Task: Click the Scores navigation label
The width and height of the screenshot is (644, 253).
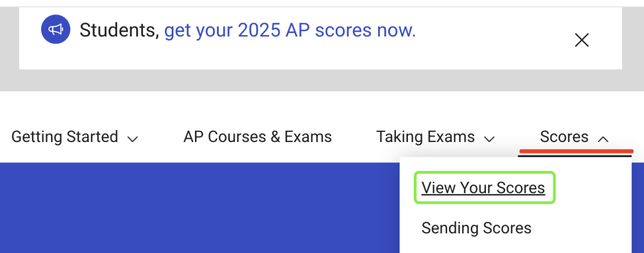Action: tap(564, 137)
